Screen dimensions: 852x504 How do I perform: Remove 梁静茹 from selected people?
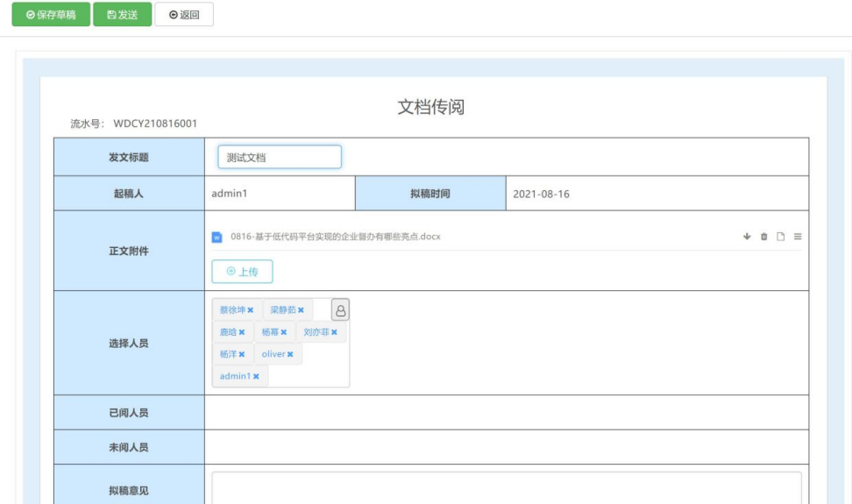point(301,310)
